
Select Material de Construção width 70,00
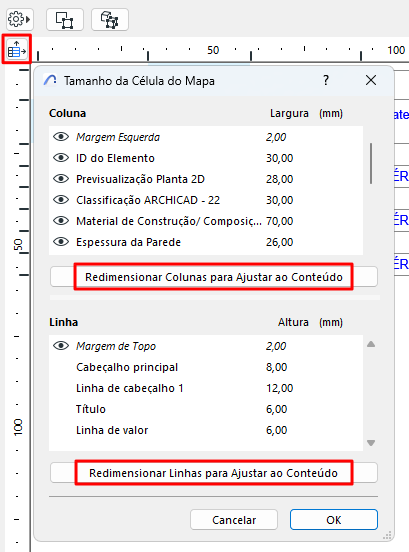(x=279, y=221)
